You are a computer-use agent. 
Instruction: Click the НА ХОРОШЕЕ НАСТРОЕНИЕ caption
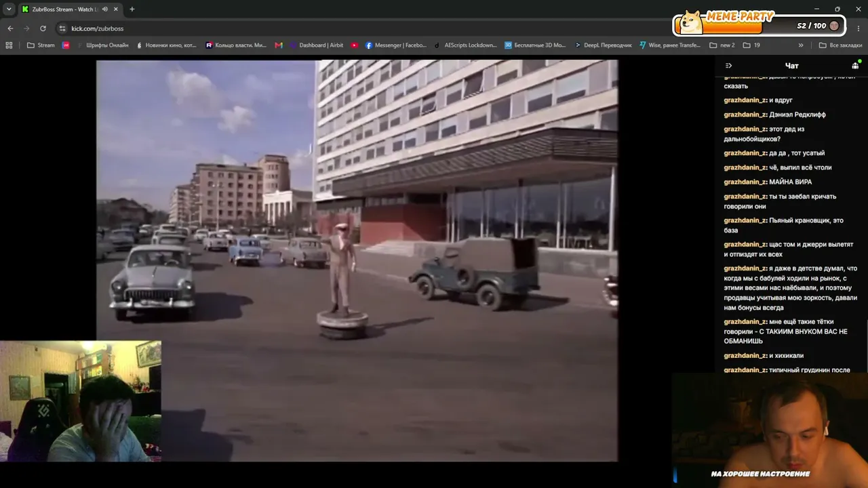[760, 474]
